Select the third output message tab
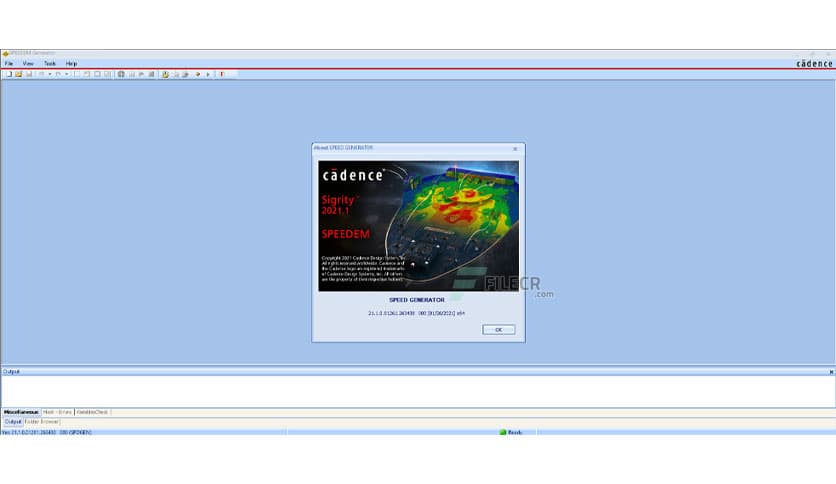The width and height of the screenshot is (836, 484). (92, 412)
